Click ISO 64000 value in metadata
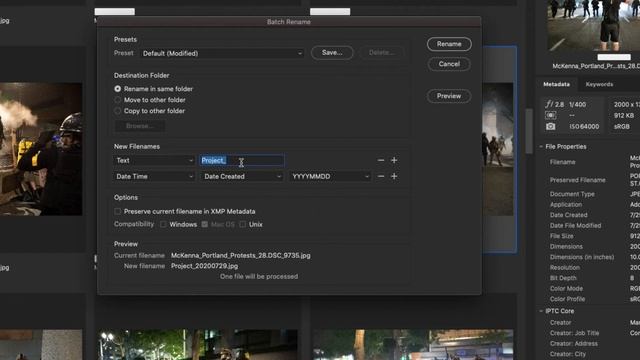This screenshot has height=360, width=640. [x=584, y=127]
